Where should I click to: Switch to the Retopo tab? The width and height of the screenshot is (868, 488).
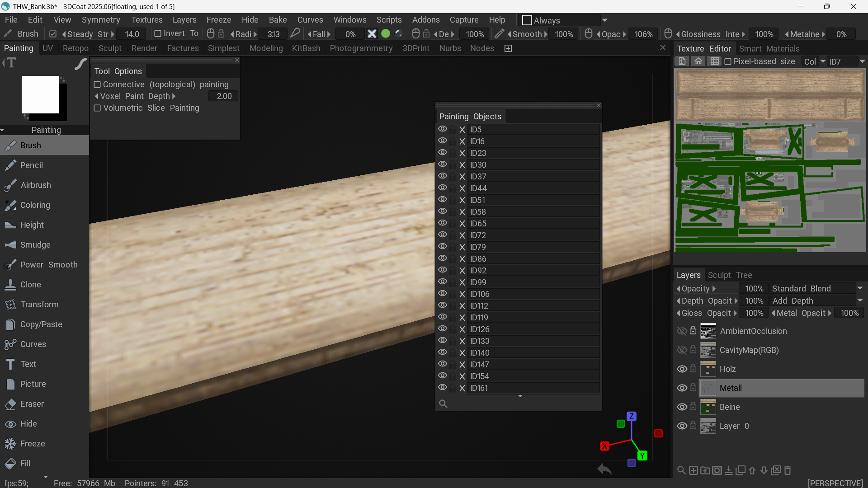(75, 48)
